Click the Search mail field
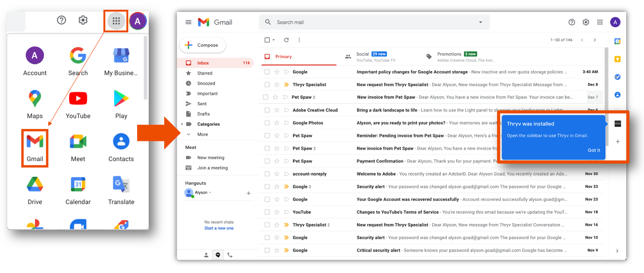This screenshot has width=644, height=273. point(374,22)
